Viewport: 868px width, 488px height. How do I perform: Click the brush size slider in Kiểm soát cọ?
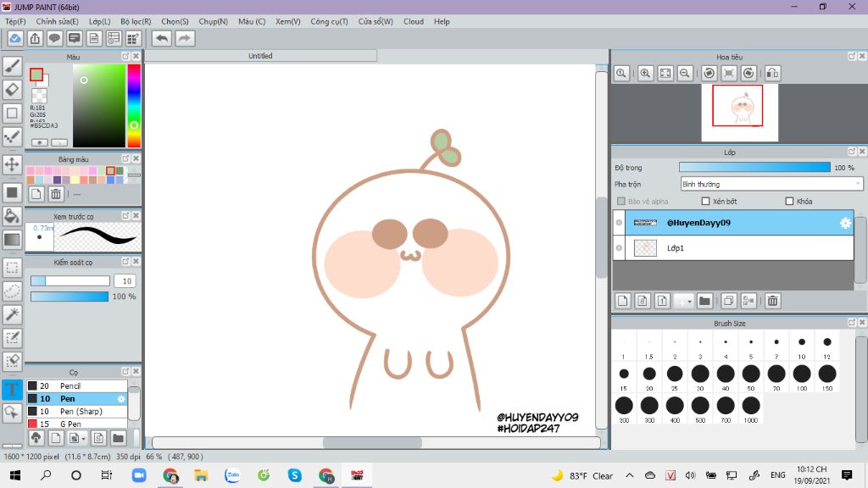(x=70, y=281)
